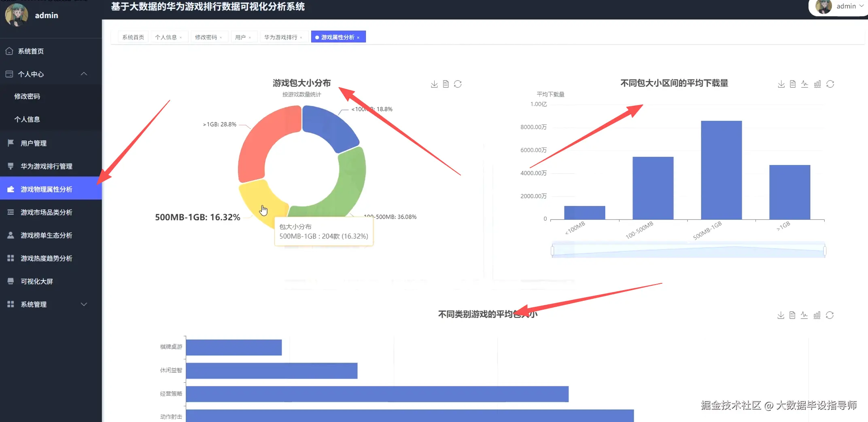
Task: Open data view for the 游戏包大小分布 chart
Action: pyautogui.click(x=446, y=84)
